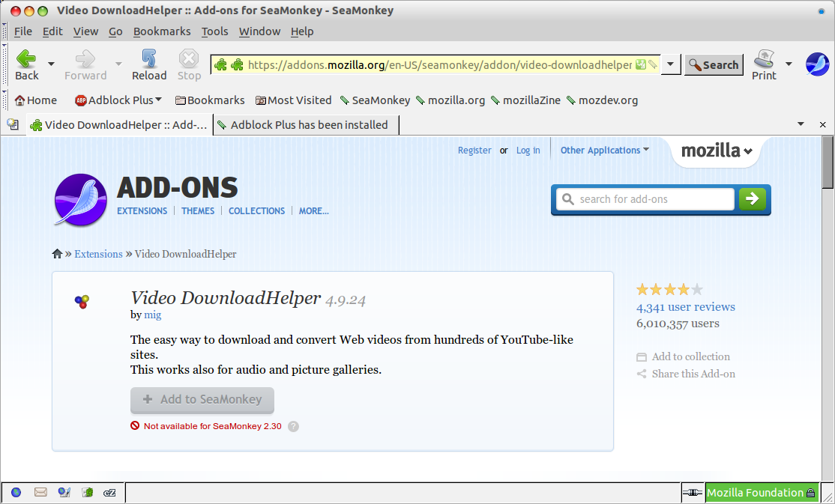835x504 pixels.
Task: Click the magnifier icon in the add-ons search box
Action: pos(568,199)
